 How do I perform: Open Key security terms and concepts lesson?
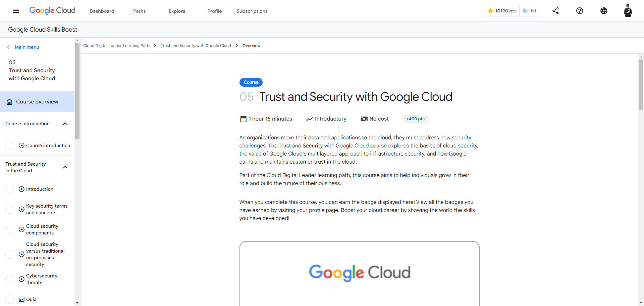point(47,209)
